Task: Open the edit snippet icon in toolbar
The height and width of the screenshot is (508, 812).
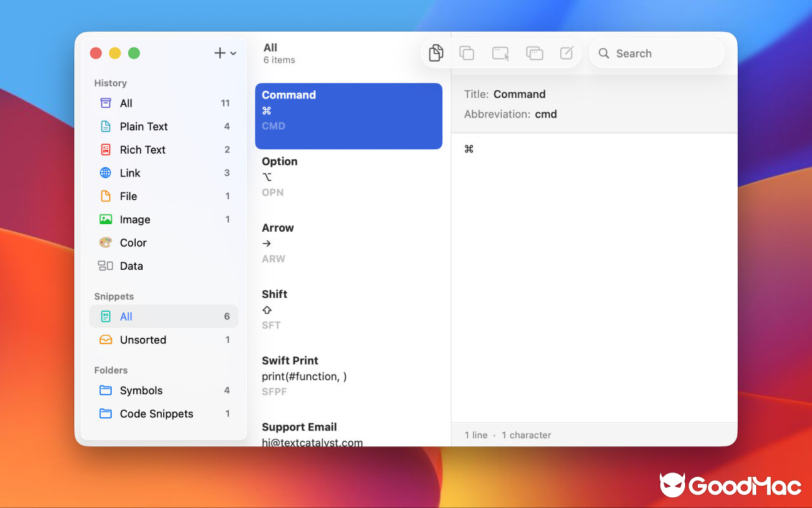Action: coord(566,53)
